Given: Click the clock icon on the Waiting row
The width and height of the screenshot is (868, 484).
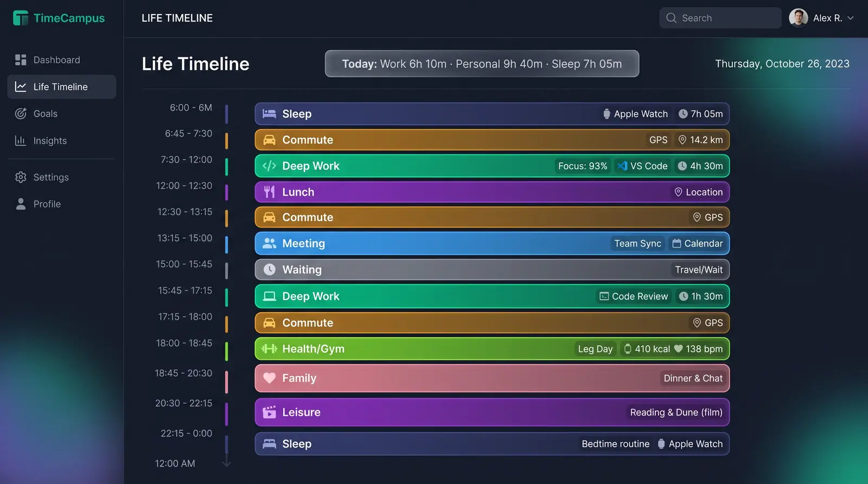Looking at the screenshot, I should click(269, 269).
